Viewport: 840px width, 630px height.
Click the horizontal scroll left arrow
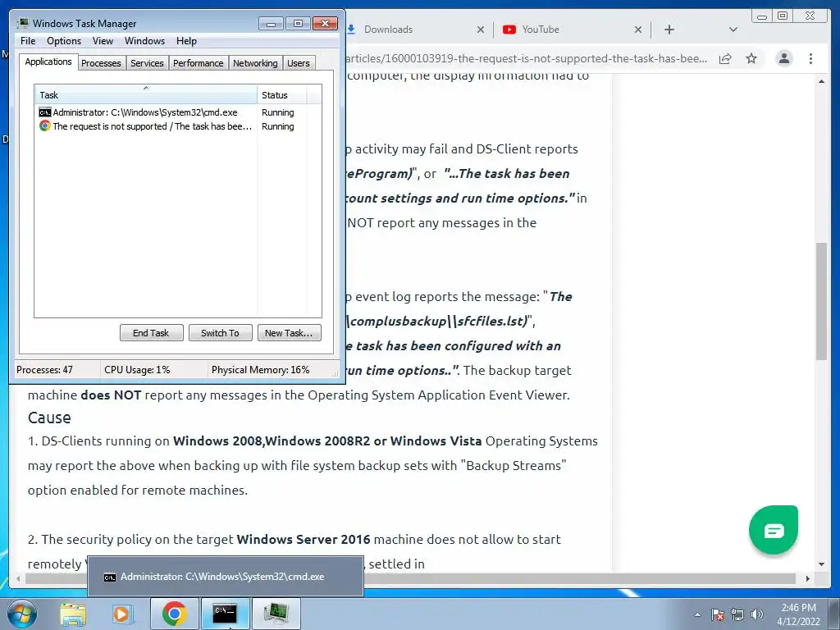click(x=18, y=578)
